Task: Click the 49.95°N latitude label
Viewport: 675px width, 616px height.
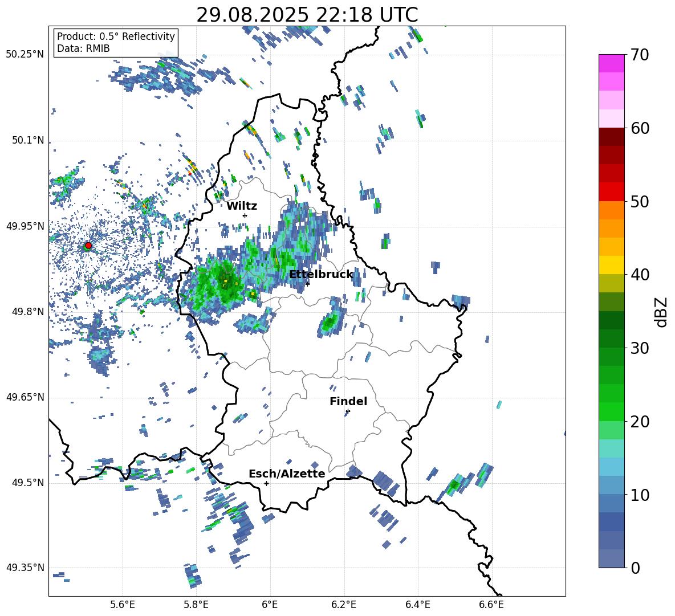Action: point(25,226)
